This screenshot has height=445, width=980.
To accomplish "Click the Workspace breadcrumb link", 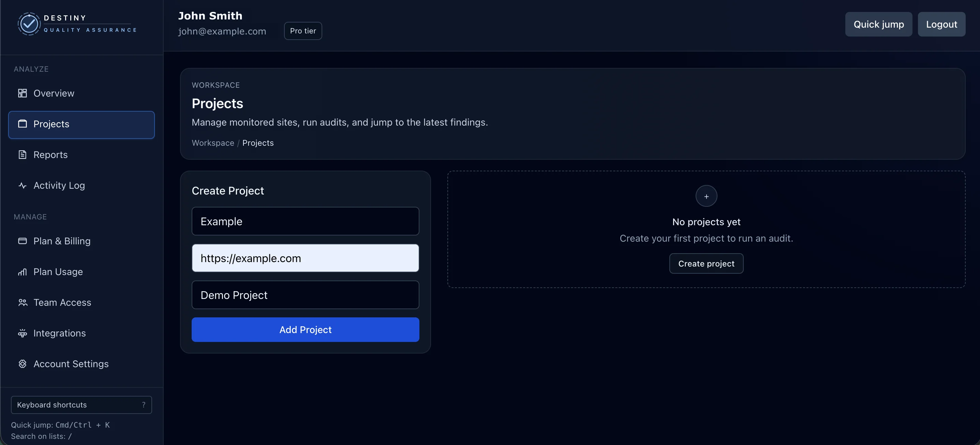I will [x=213, y=143].
